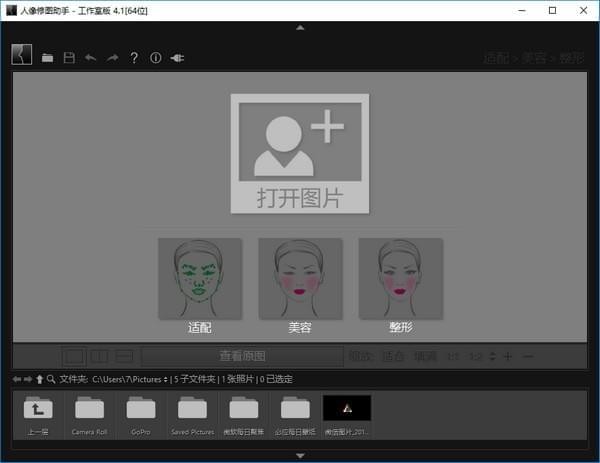Click the 打开图片 open picture tile

coord(299,153)
